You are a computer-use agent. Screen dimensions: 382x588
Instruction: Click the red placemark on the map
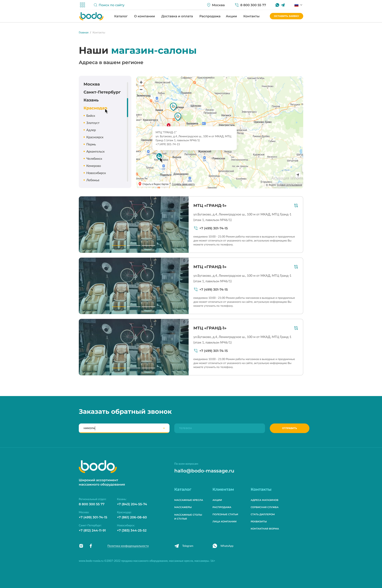169,125
